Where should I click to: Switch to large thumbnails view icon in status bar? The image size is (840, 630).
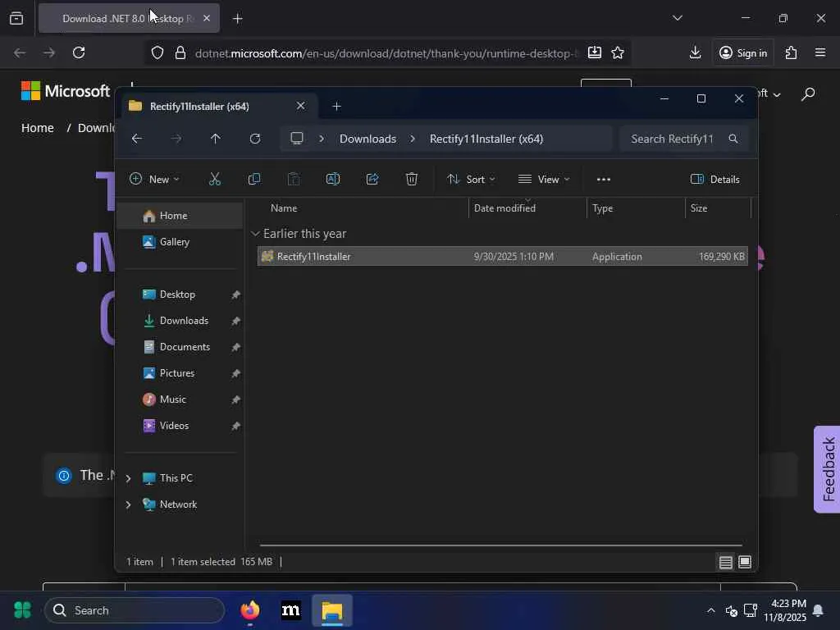pyautogui.click(x=745, y=562)
